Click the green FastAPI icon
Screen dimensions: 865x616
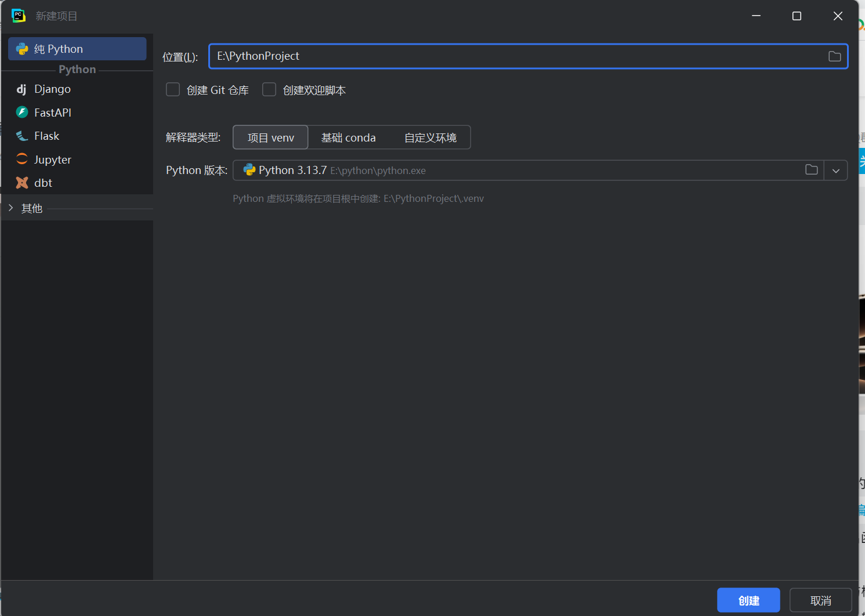[x=22, y=112]
